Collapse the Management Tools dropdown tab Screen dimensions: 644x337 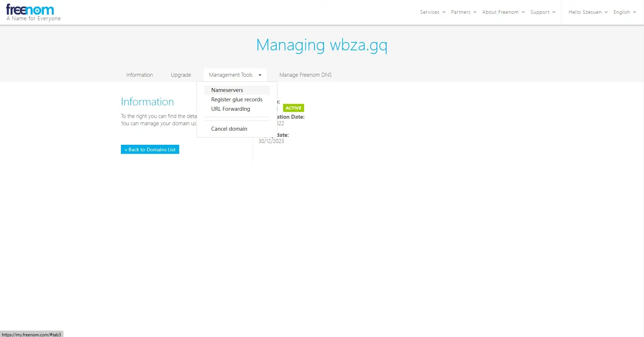click(231, 75)
